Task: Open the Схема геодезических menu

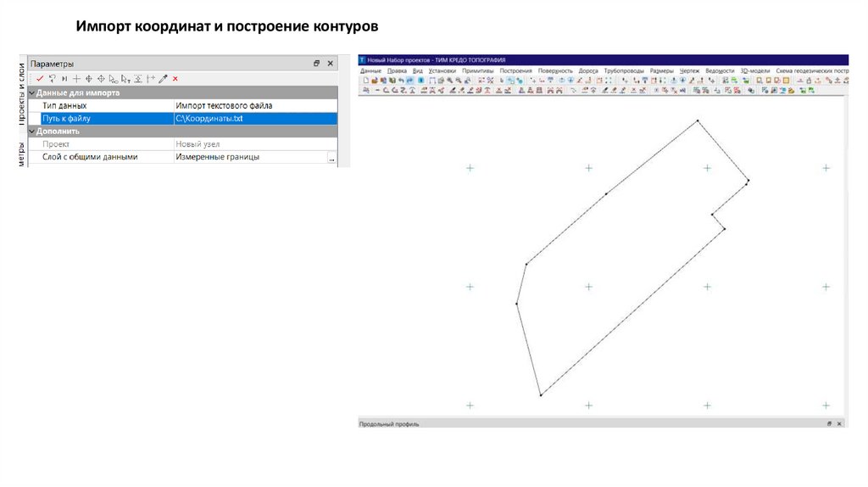Action: point(812,71)
